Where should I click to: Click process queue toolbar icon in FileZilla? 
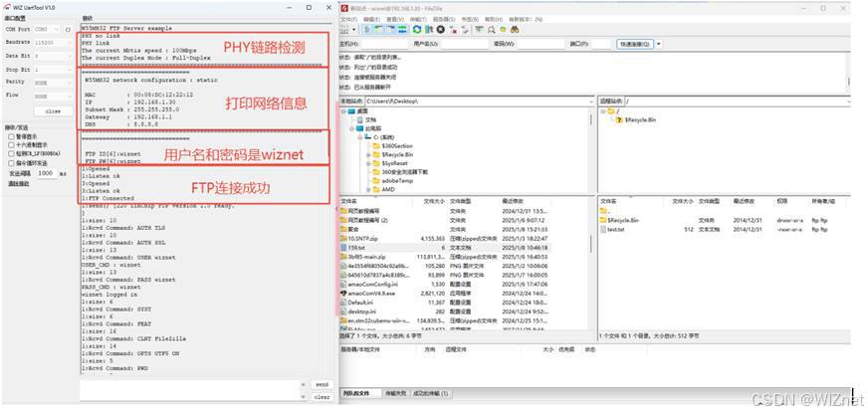[429, 29]
